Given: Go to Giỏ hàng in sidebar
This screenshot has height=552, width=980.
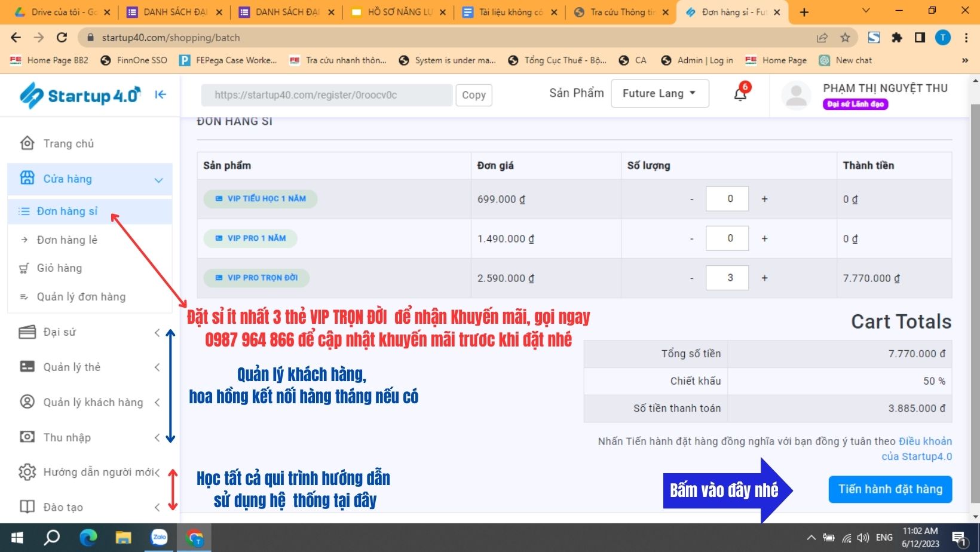Looking at the screenshot, I should [x=59, y=268].
